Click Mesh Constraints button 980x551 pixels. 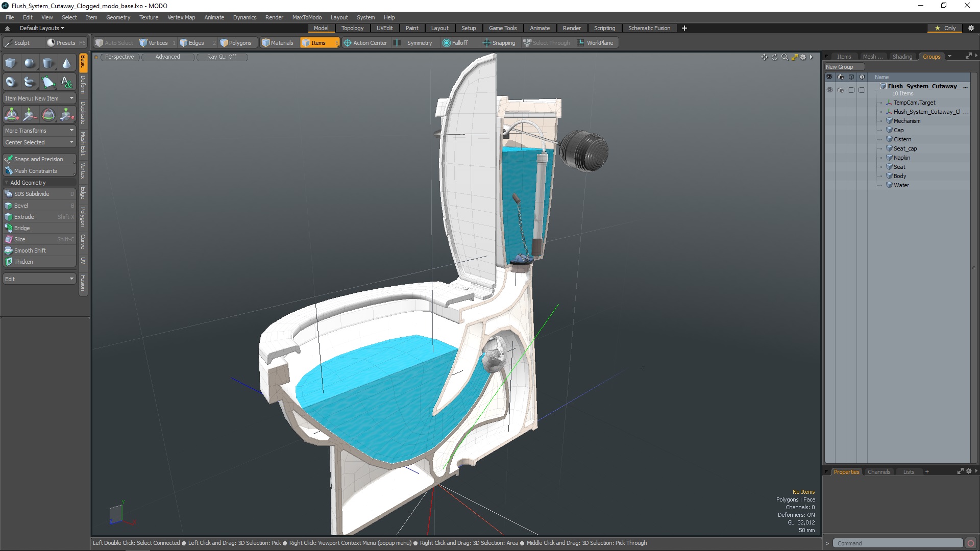tap(39, 171)
